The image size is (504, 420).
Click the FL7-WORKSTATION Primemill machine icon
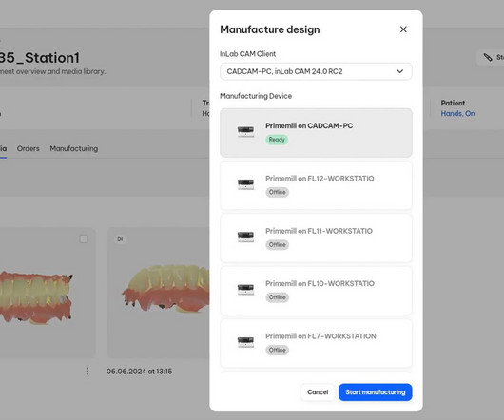tap(245, 342)
